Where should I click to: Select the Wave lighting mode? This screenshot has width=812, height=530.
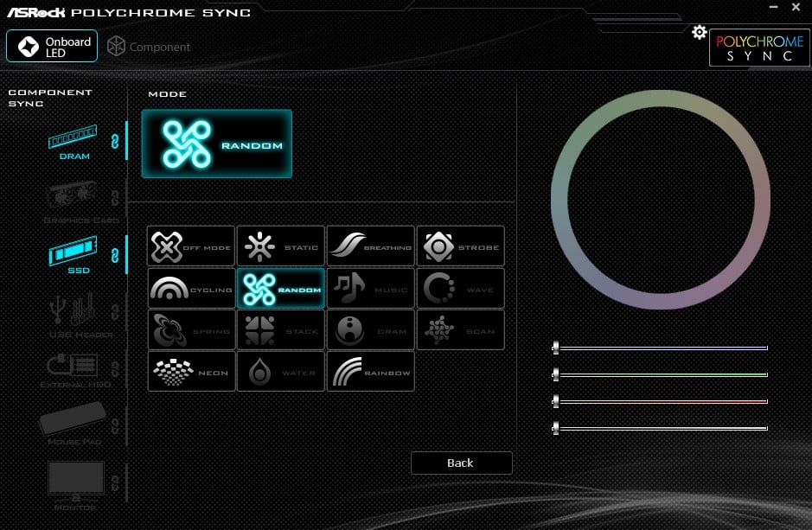(460, 288)
